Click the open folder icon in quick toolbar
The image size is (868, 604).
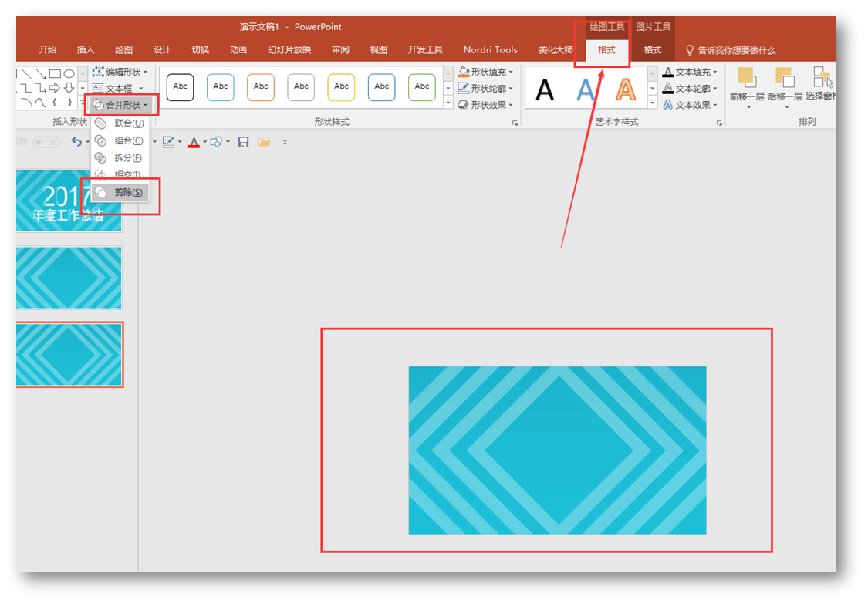click(264, 142)
